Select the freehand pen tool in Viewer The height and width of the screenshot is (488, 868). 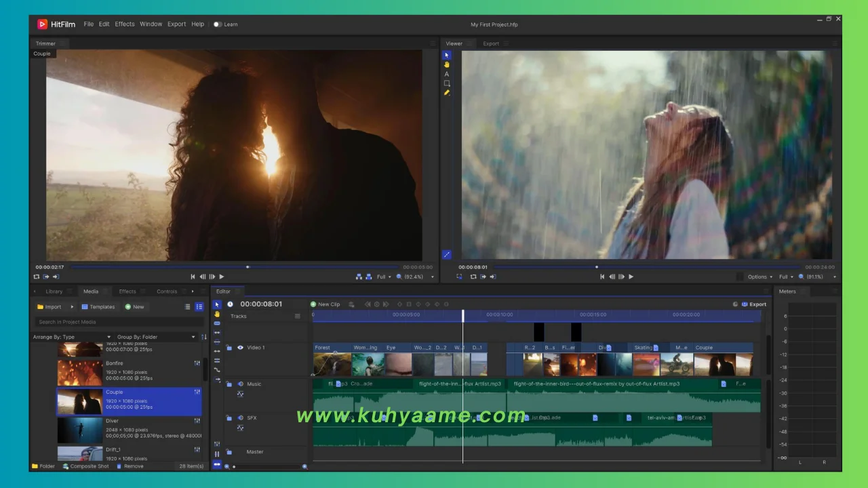click(x=446, y=93)
